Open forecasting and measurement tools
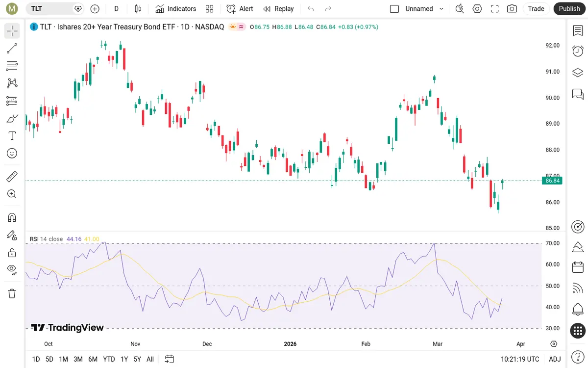The image size is (588, 368). click(x=12, y=101)
